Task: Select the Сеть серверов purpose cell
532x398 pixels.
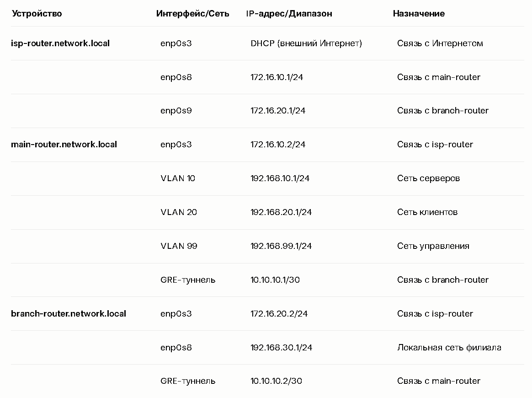Action: coord(429,178)
